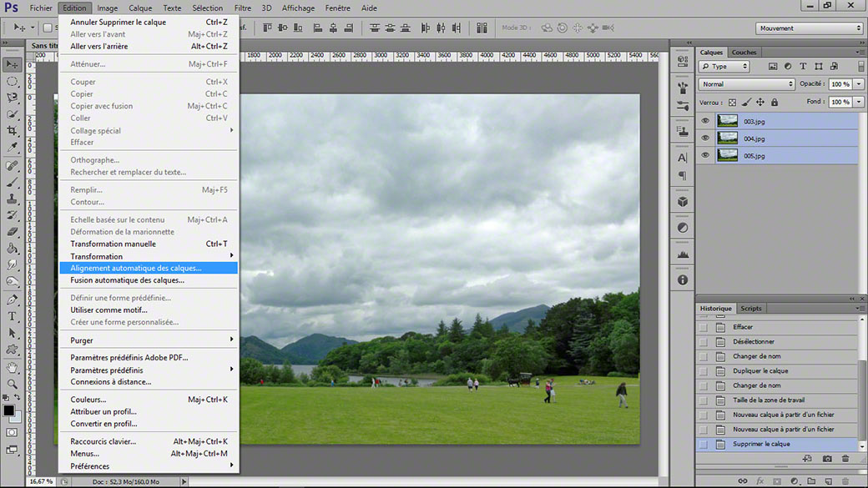Expand the Paramètres prédéfinis submenu
This screenshot has height=488, width=868.
(149, 370)
